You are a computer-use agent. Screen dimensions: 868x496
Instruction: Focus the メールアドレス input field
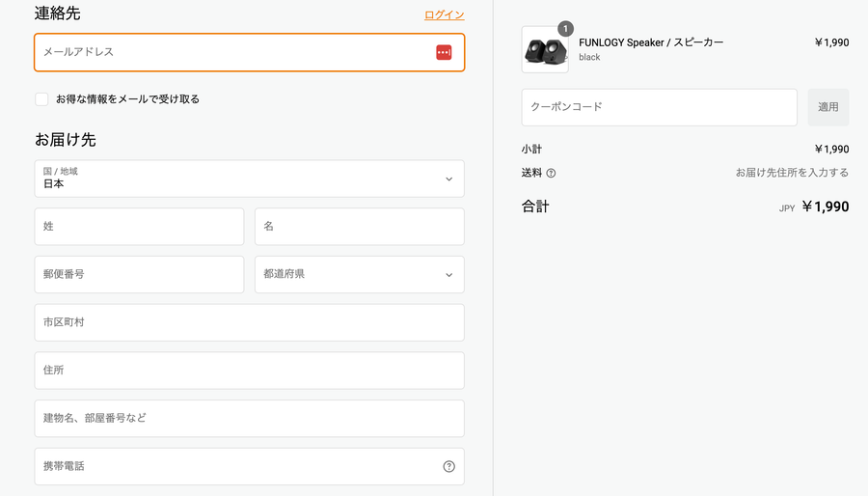(x=249, y=52)
